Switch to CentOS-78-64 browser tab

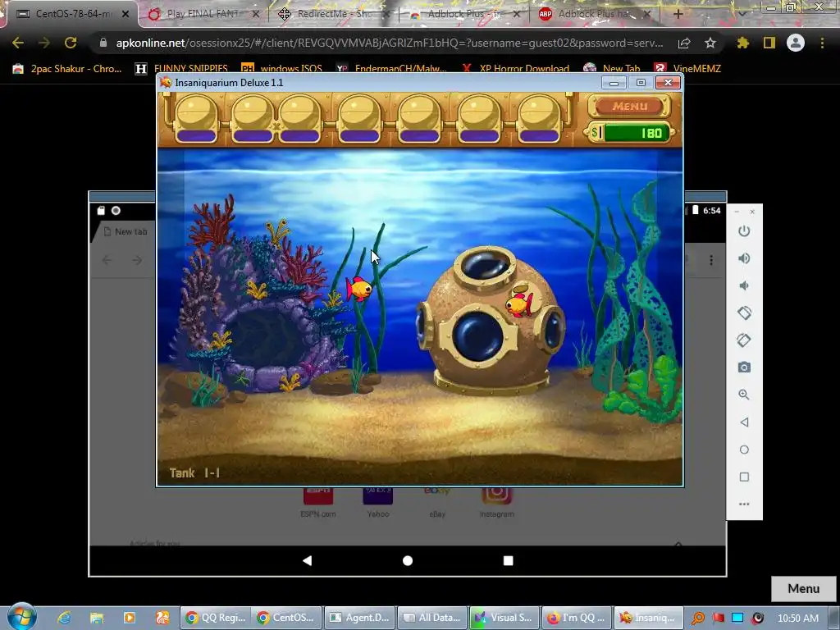(72, 14)
